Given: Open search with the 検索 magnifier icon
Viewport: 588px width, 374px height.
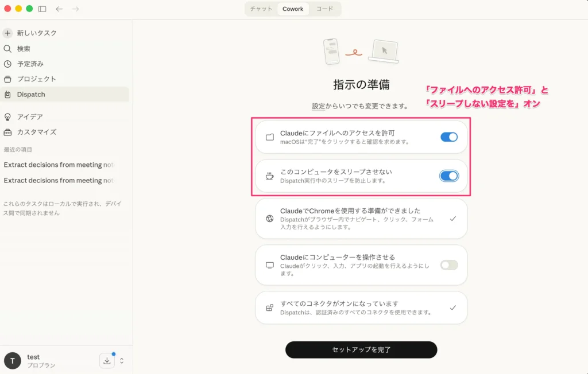Looking at the screenshot, I should 7,49.
